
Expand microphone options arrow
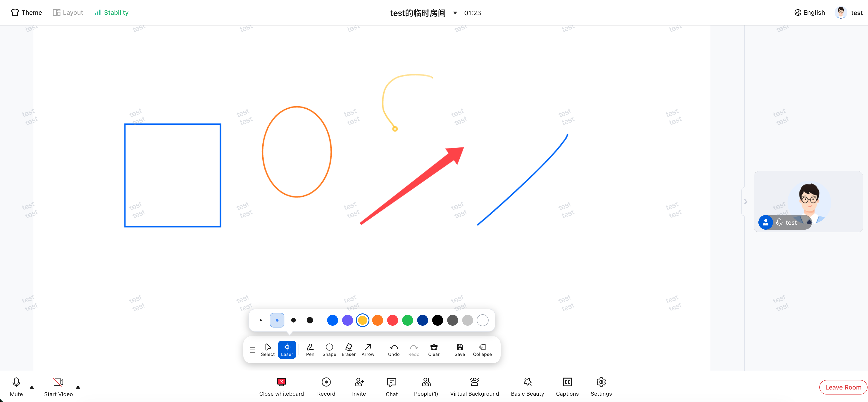click(32, 387)
